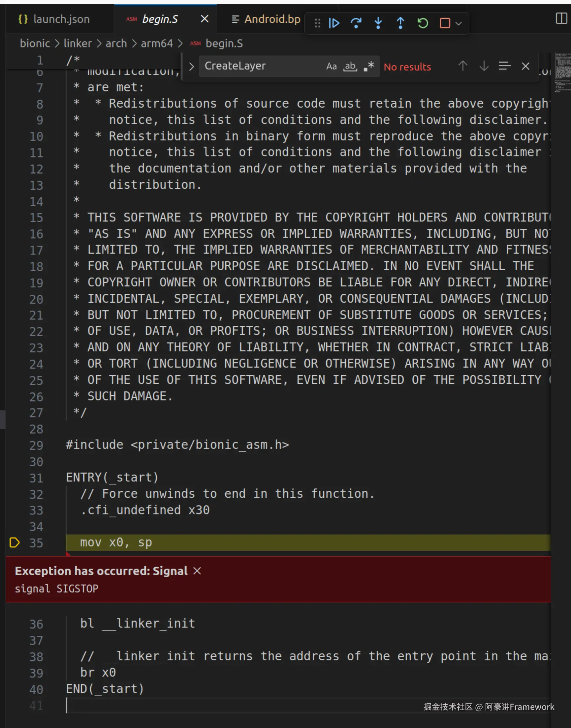Click the find in selection icon
571x728 pixels.
coord(504,66)
